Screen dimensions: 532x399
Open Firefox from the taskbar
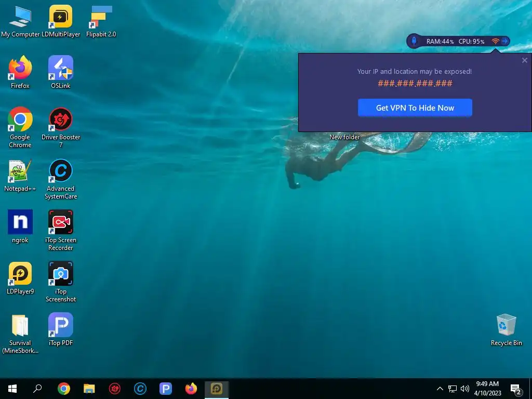191,389
